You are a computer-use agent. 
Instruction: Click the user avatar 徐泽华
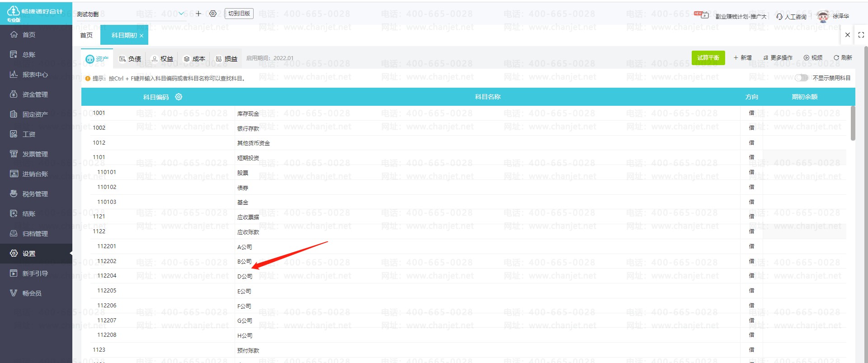(x=823, y=16)
